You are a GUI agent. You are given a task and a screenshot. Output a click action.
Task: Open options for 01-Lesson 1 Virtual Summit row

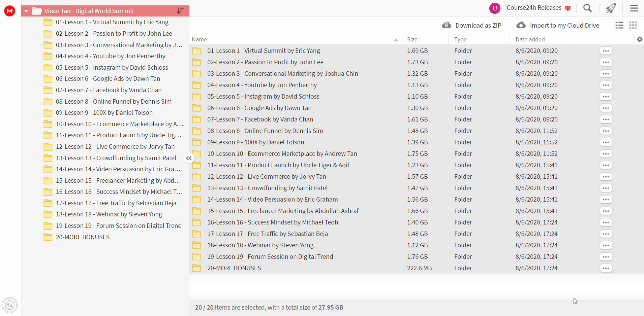[x=606, y=51]
